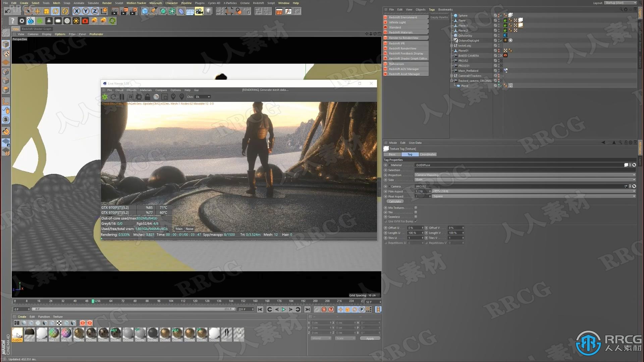Expand testv6.obj tree node
This screenshot has height=362, width=644.
451,46
